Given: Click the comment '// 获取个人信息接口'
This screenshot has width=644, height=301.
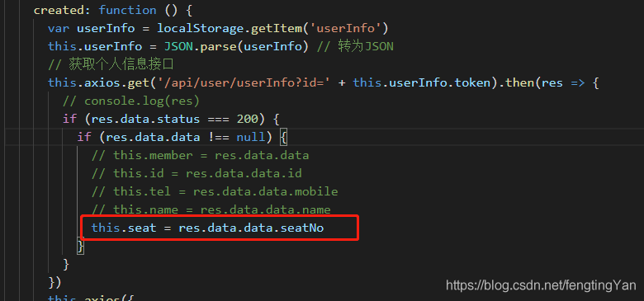Looking at the screenshot, I should [x=111, y=64].
